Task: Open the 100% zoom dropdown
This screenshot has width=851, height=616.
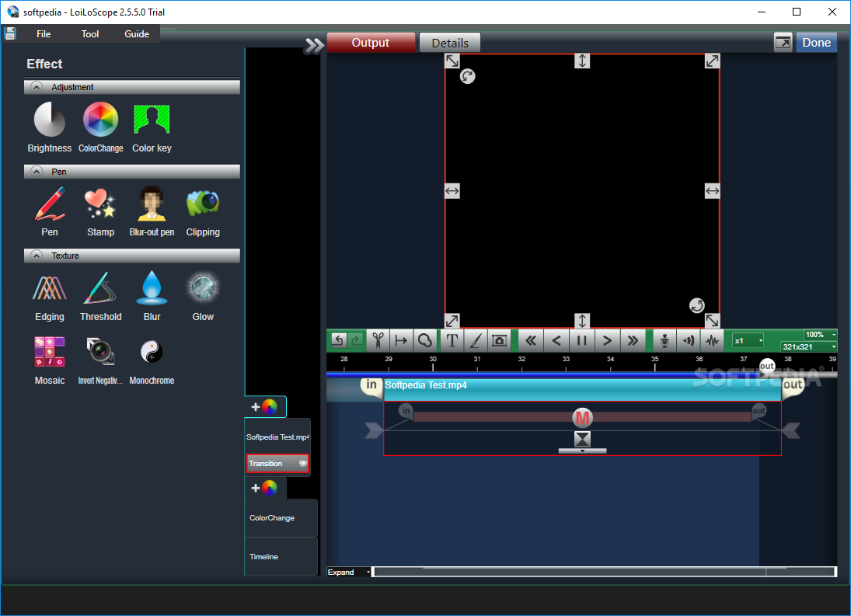Action: pyautogui.click(x=820, y=335)
